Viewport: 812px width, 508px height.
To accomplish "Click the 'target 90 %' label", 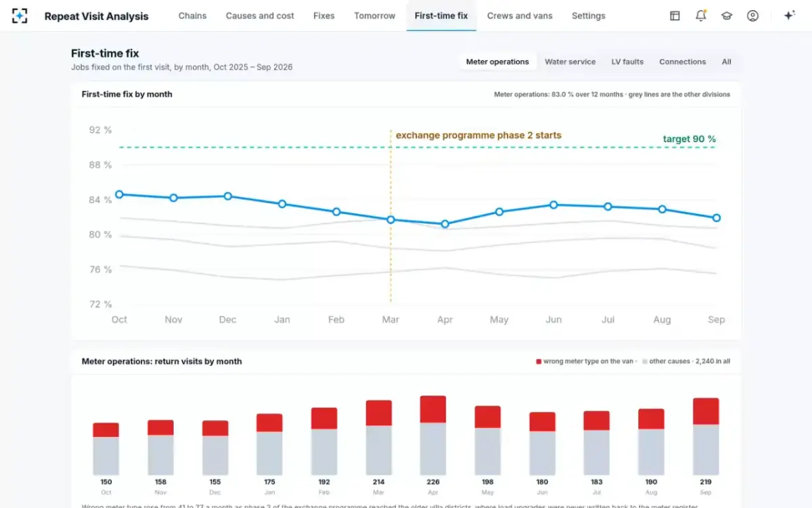I will point(689,140).
